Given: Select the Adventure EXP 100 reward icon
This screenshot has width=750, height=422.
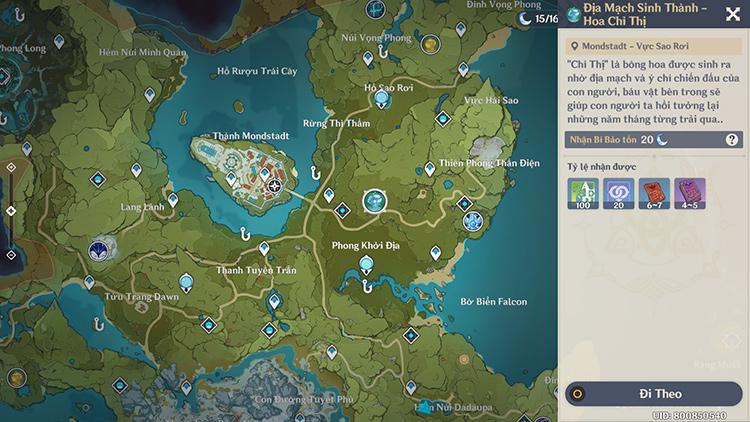Looking at the screenshot, I should 583,194.
